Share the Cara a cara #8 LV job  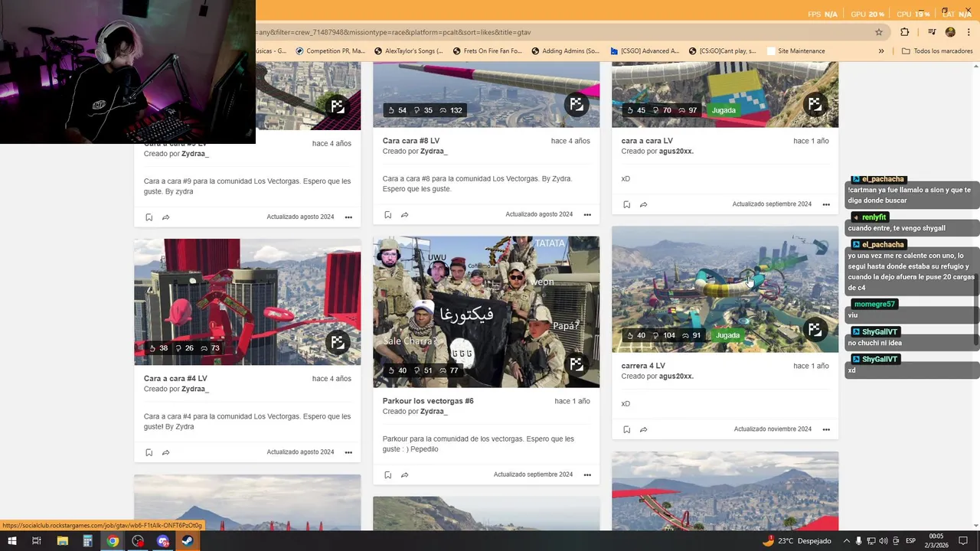tap(404, 215)
